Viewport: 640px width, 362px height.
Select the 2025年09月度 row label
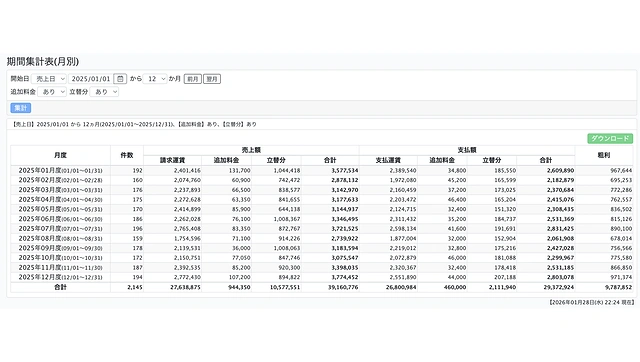pos(60,248)
